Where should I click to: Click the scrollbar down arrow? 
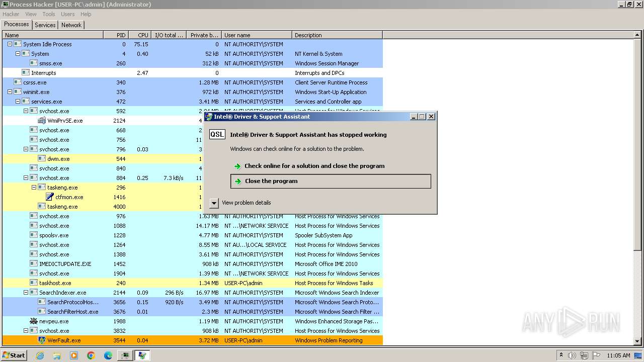click(x=637, y=341)
